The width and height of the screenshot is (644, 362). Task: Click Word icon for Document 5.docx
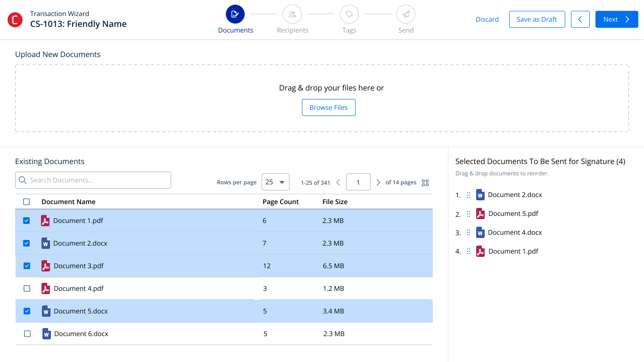[46, 311]
